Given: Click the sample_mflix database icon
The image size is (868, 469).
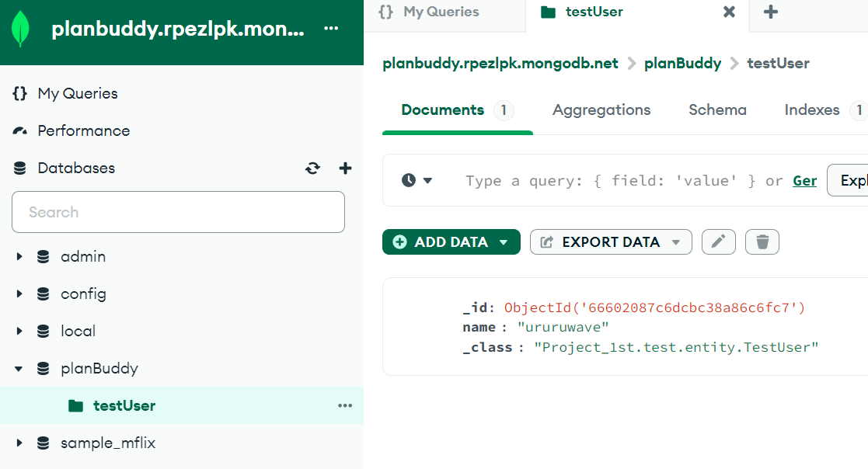Looking at the screenshot, I should 44,443.
